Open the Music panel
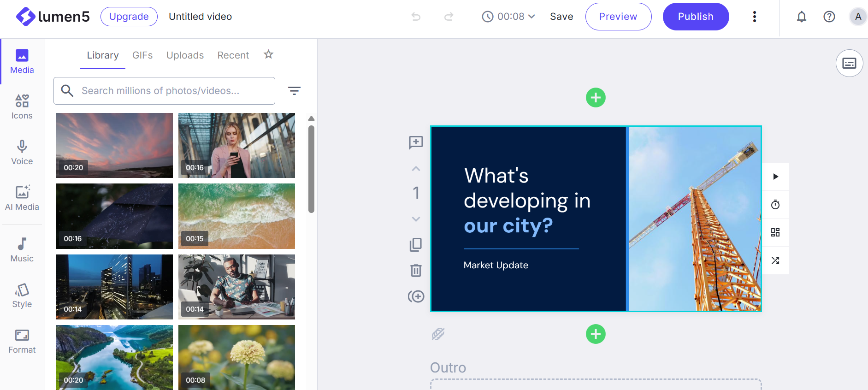Viewport: 868px width, 390px height. (22, 250)
